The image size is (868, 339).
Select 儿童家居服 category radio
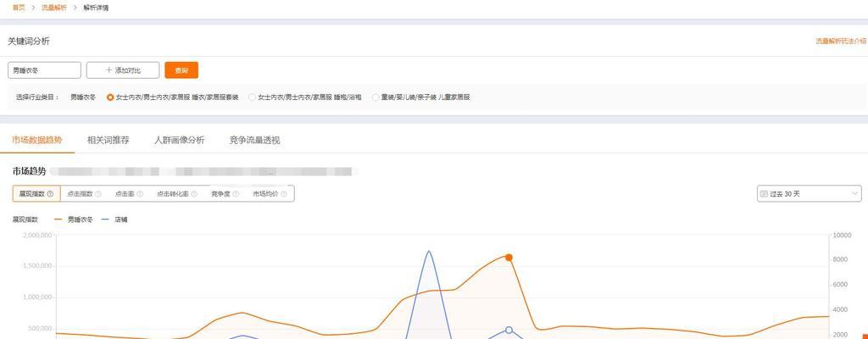coord(376,97)
